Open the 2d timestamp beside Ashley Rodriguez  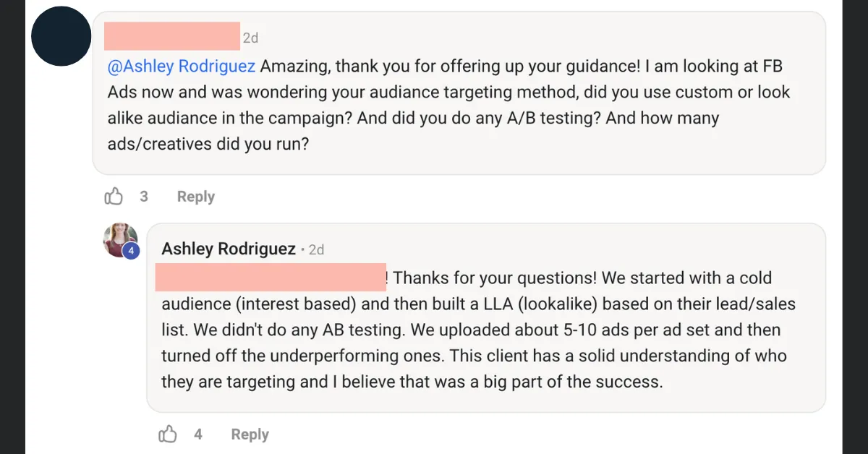pyautogui.click(x=317, y=250)
